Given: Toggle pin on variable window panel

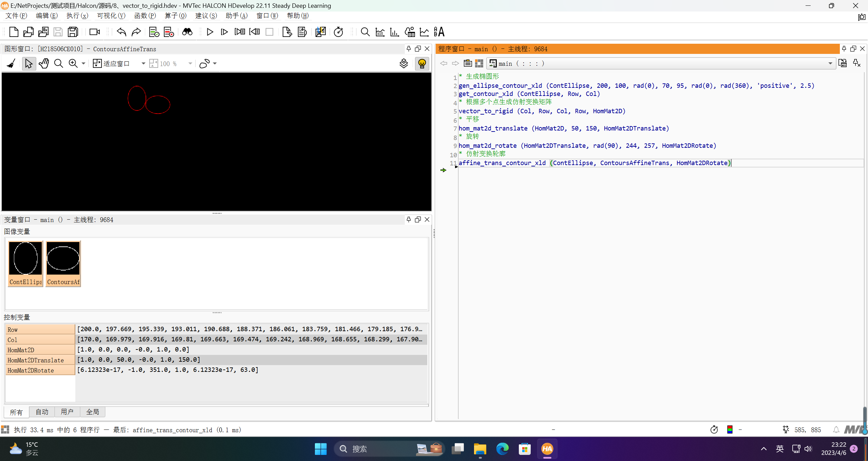Looking at the screenshot, I should 409,219.
